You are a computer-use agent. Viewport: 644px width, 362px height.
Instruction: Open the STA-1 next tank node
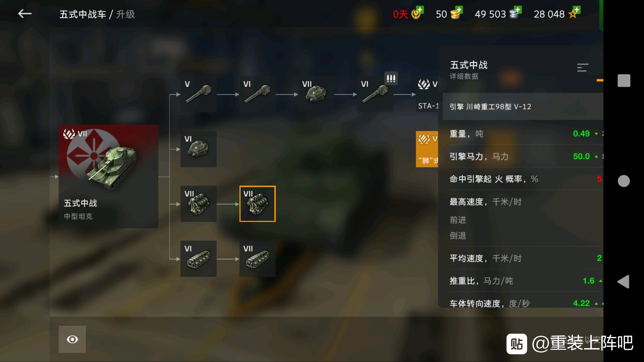[x=427, y=94]
